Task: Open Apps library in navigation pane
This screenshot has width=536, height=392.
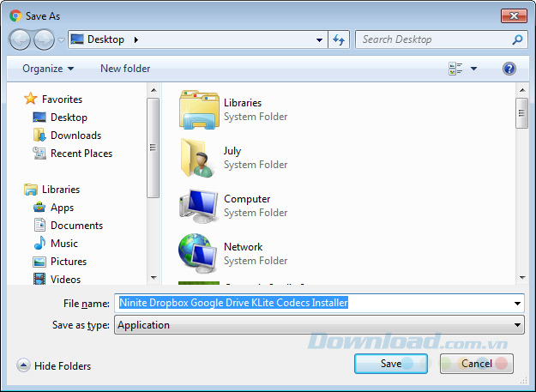Action: (x=62, y=208)
